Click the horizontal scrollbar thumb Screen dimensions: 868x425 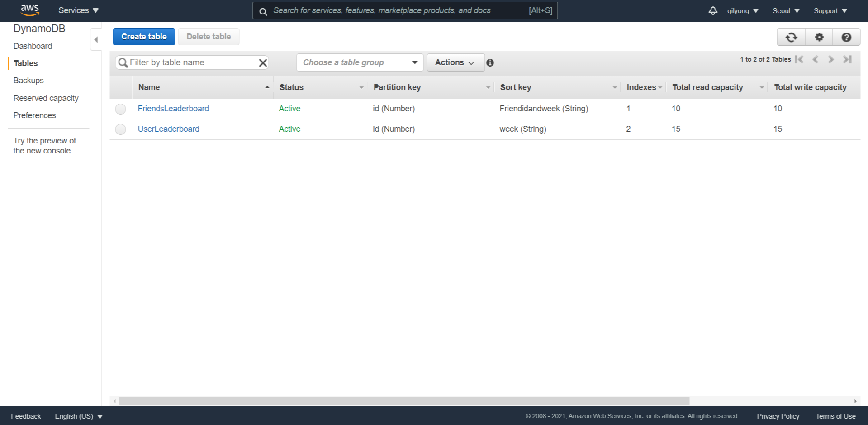click(404, 401)
